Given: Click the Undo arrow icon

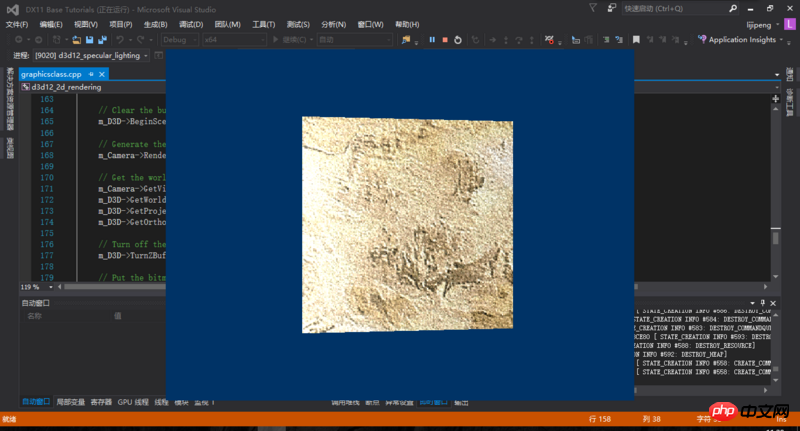Looking at the screenshot, I should click(x=120, y=40).
